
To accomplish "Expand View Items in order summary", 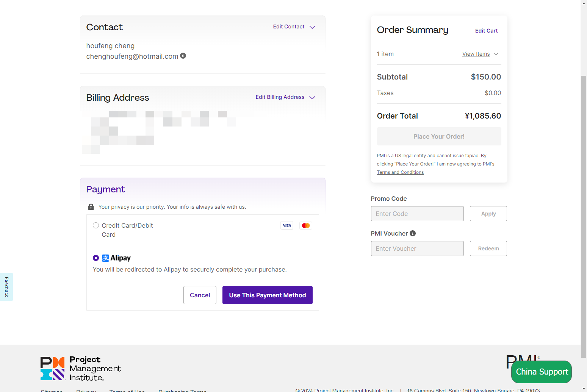I will (480, 54).
